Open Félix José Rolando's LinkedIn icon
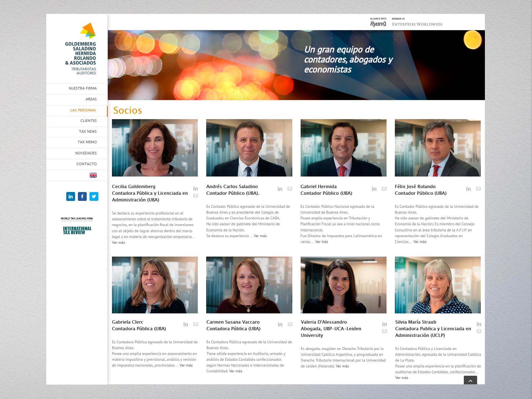This screenshot has height=399, width=532. (468, 189)
